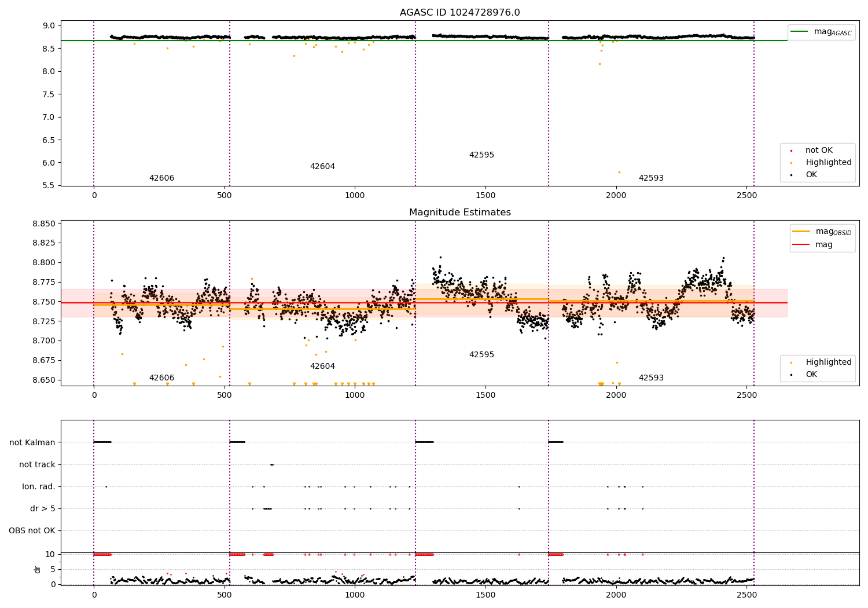Click obsid label 42593 in top plot
The image size is (868, 608).
tap(651, 178)
